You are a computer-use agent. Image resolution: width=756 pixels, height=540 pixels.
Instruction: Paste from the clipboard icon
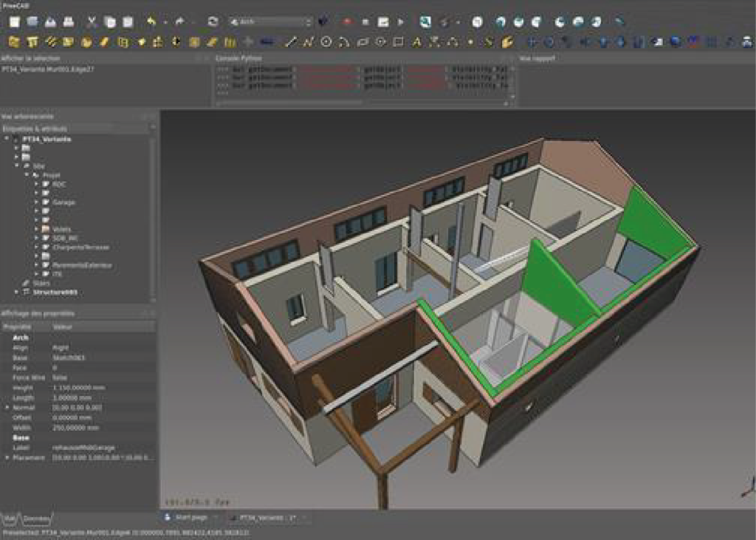(x=128, y=21)
